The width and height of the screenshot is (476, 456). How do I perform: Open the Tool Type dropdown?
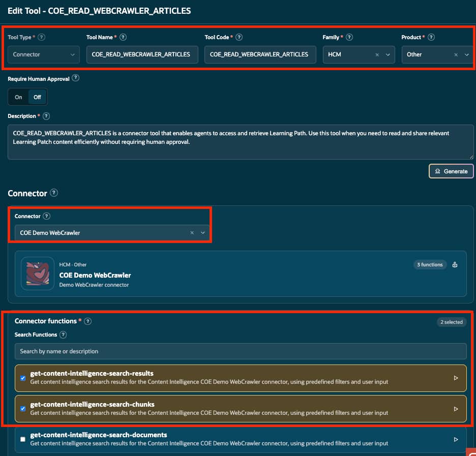point(44,54)
